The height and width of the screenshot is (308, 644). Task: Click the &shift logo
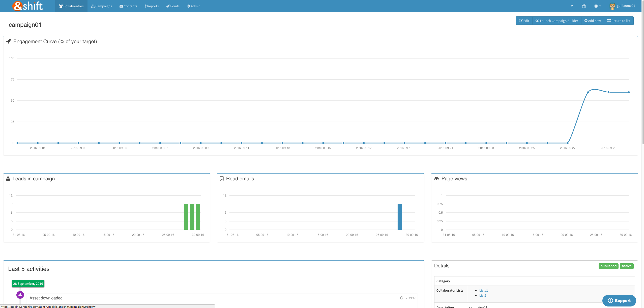(28, 6)
